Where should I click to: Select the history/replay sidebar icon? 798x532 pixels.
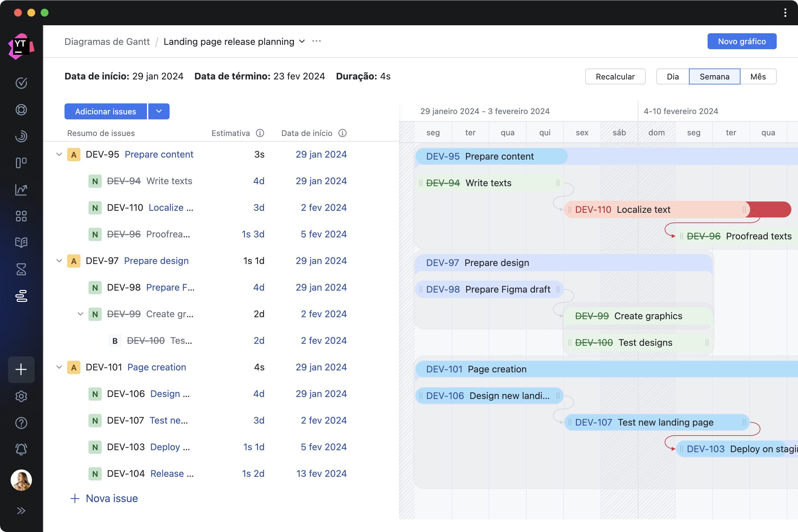(x=21, y=136)
